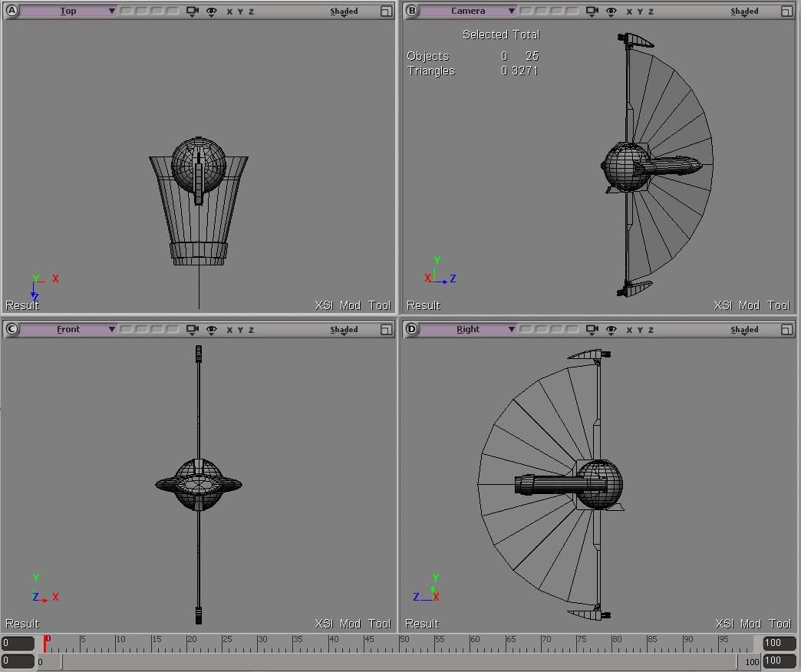Click Y axis button in Camera viewport header
The image size is (801, 672).
[x=640, y=12]
